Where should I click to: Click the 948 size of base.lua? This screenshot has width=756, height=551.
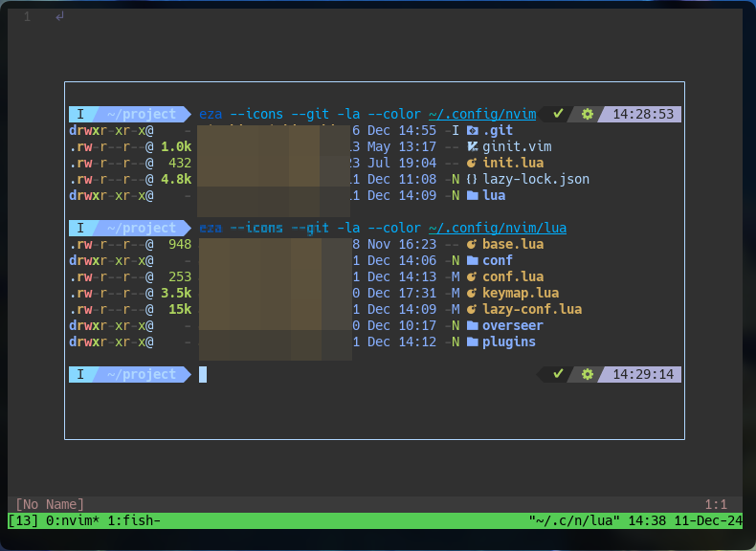pyautogui.click(x=180, y=244)
